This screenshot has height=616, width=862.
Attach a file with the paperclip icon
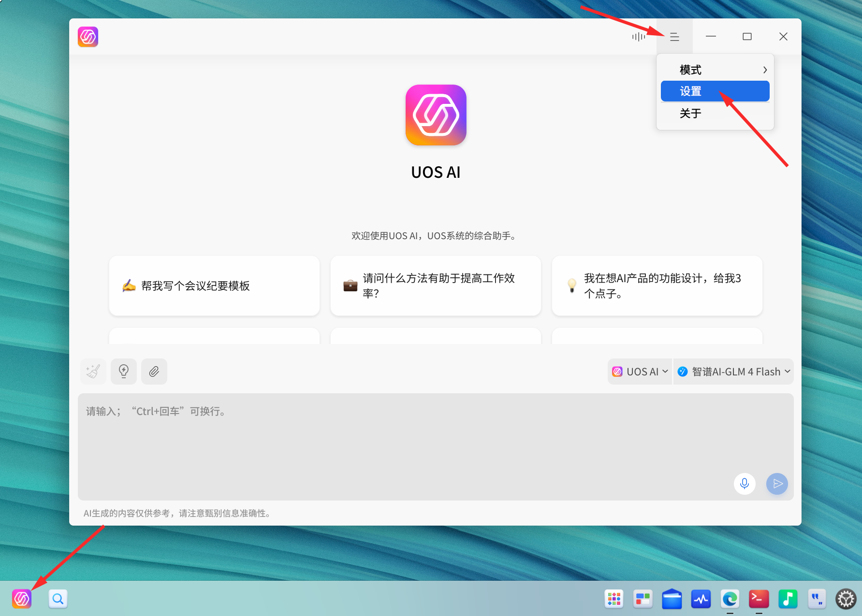pyautogui.click(x=154, y=372)
